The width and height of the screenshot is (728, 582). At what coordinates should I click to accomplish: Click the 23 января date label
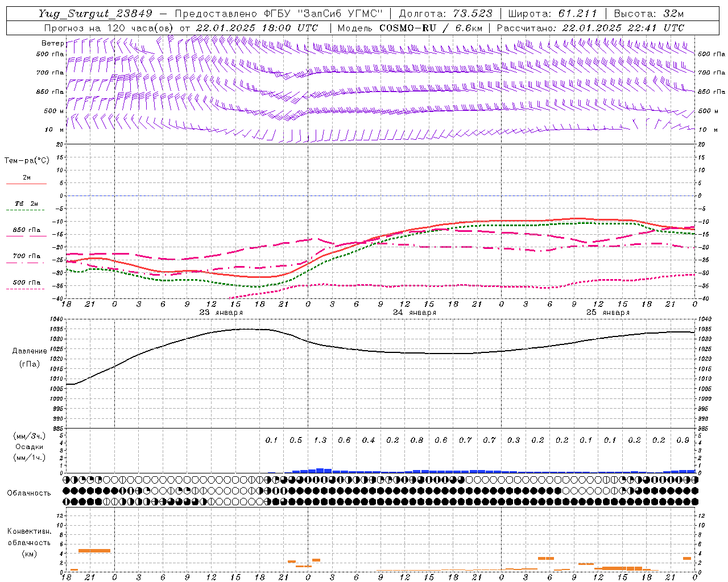pos(221,313)
